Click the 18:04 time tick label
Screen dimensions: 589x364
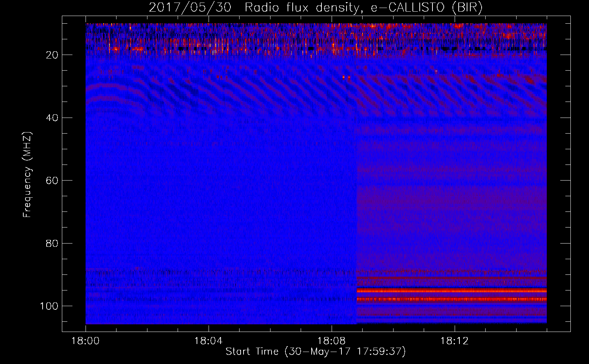point(208,341)
